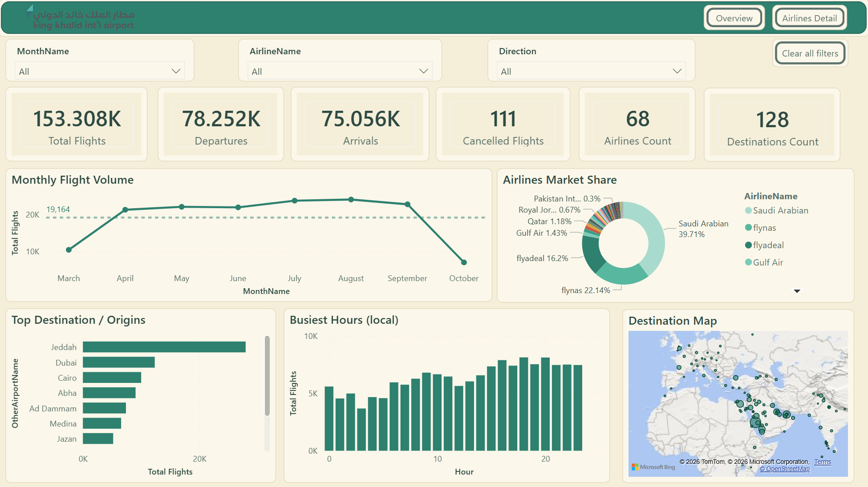Click the Royal Jor... 0.67% label
This screenshot has height=487, width=868.
pyautogui.click(x=549, y=210)
